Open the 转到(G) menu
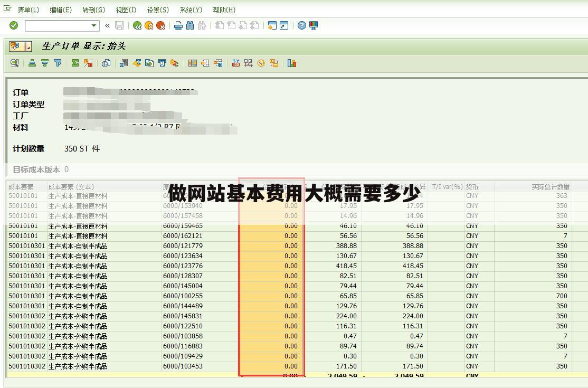Viewport: 588px width, 388px height. (93, 10)
